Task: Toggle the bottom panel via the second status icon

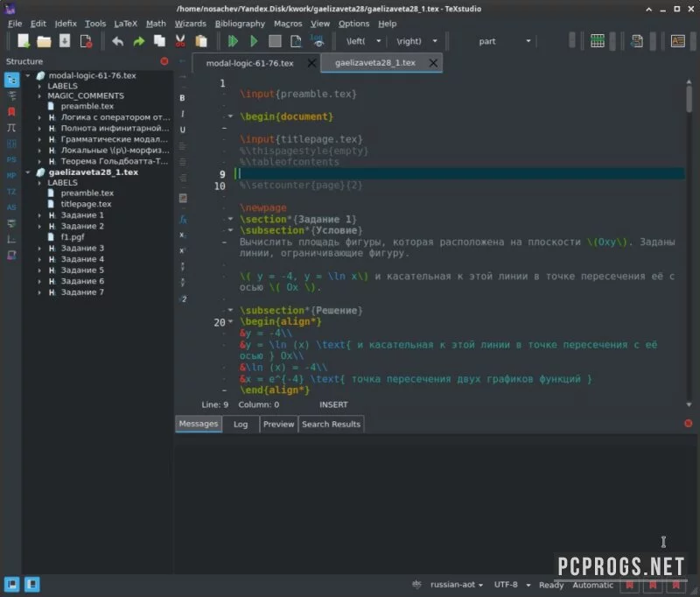Action: pyautogui.click(x=32, y=584)
